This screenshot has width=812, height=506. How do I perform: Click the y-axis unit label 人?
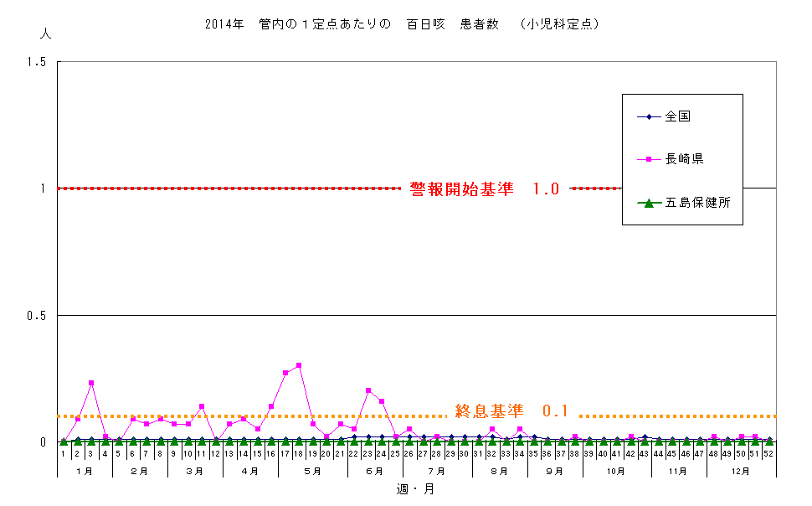(x=45, y=34)
